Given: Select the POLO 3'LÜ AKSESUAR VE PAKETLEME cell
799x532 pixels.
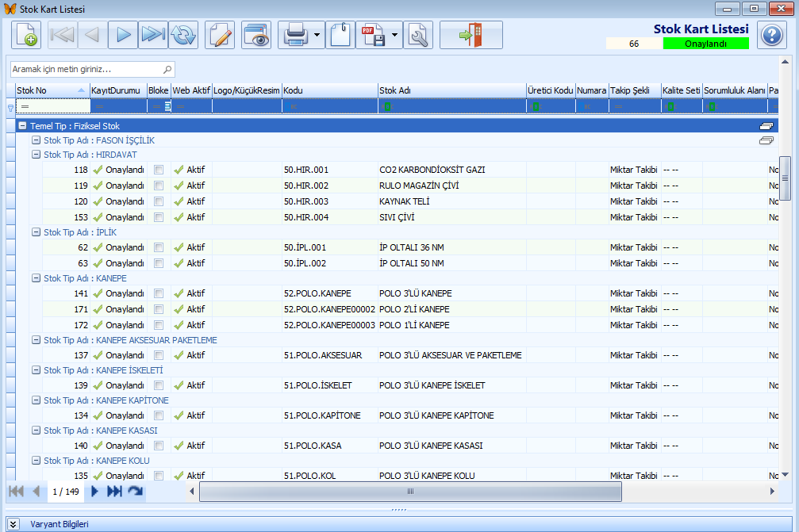Looking at the screenshot, I should coord(451,355).
